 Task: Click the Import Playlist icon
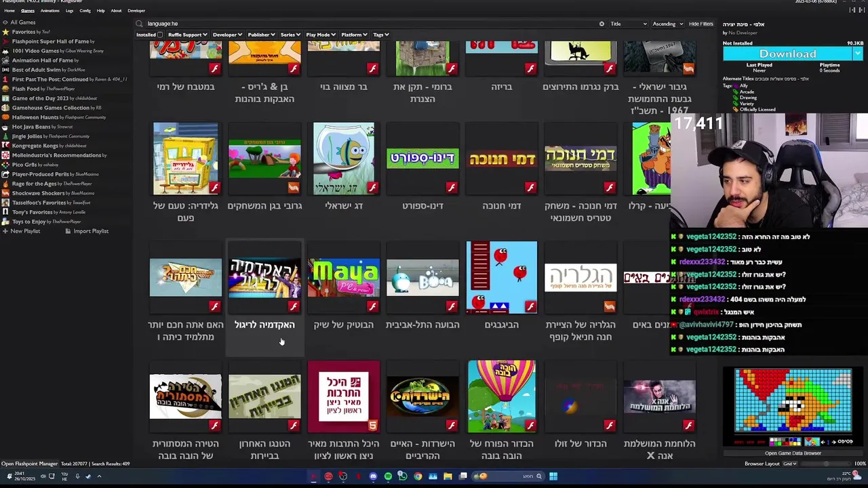(x=68, y=231)
